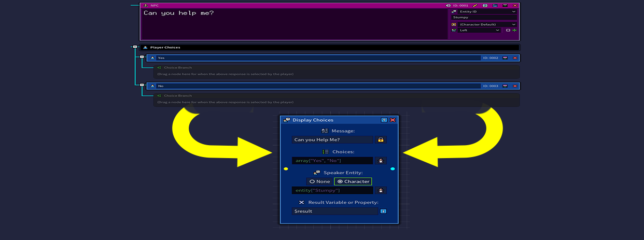This screenshot has width=644, height=240.
Task: Select the Character speaker radio option
Action: point(353,181)
